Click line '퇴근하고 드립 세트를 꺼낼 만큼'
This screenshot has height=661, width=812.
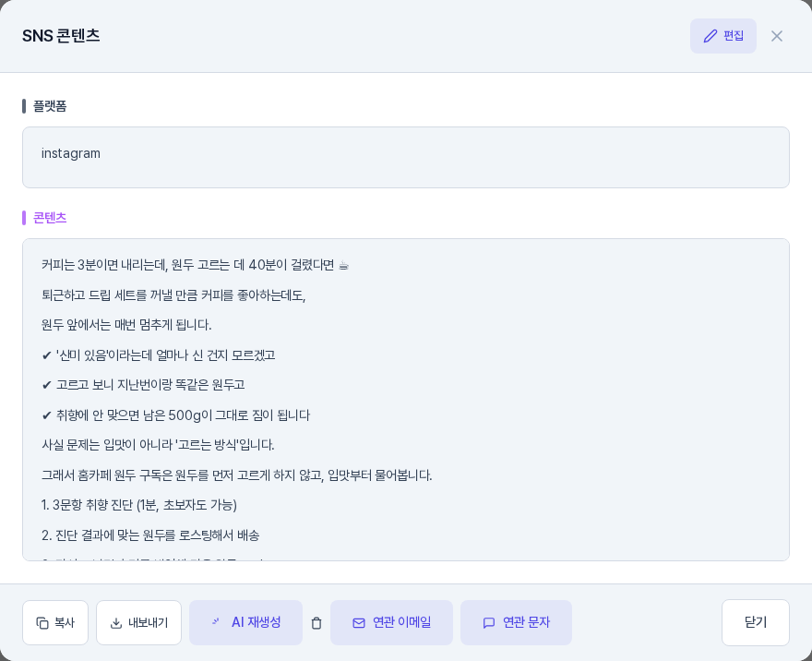point(173,295)
